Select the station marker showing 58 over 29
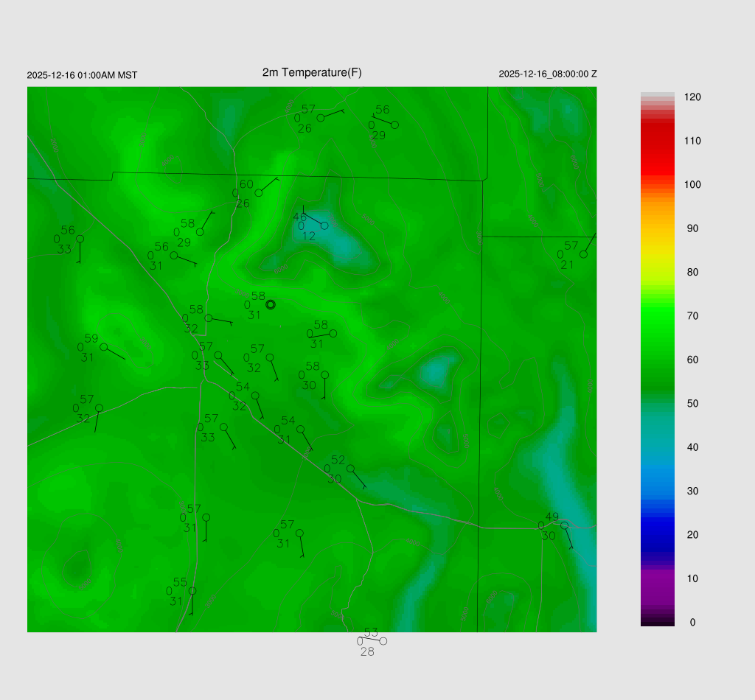The height and width of the screenshot is (700, 755). [x=200, y=232]
